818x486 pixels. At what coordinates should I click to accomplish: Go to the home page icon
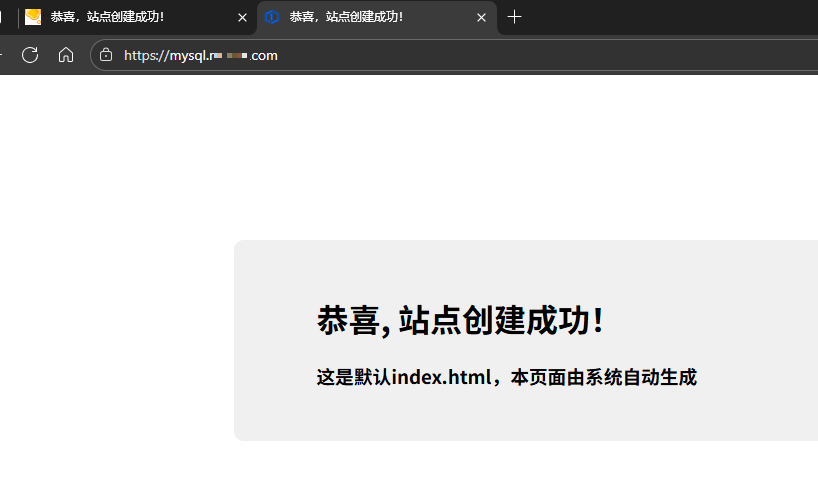tap(66, 55)
